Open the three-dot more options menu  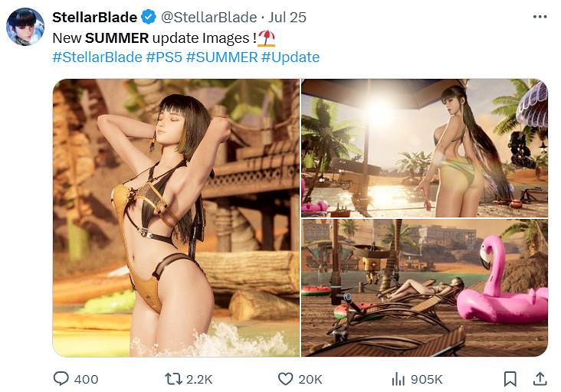540,17
